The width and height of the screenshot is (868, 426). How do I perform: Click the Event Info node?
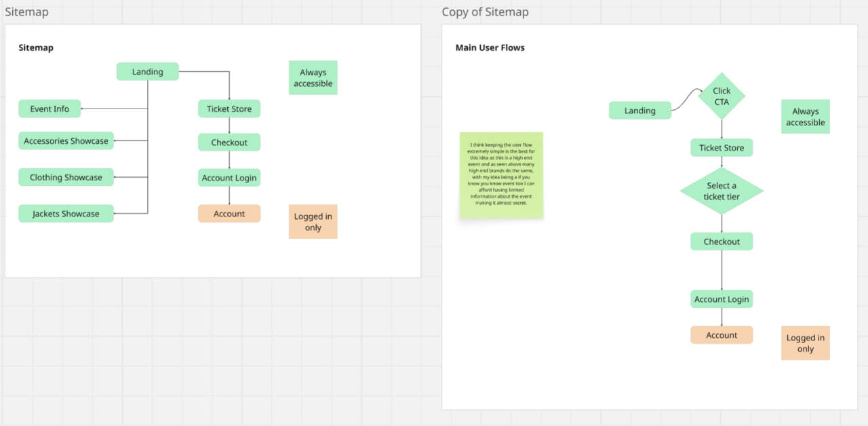[x=50, y=109]
